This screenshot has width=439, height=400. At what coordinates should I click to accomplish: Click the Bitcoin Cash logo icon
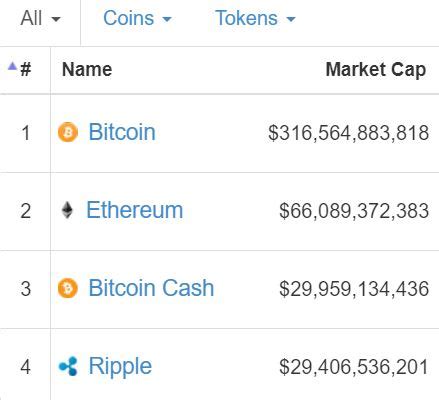tap(68, 288)
